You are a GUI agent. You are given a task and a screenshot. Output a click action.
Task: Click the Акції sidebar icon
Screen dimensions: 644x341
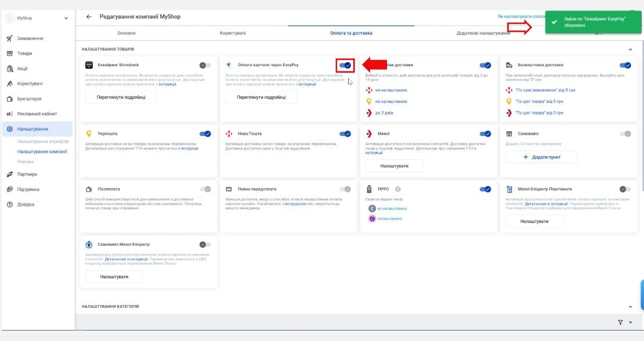coord(10,69)
